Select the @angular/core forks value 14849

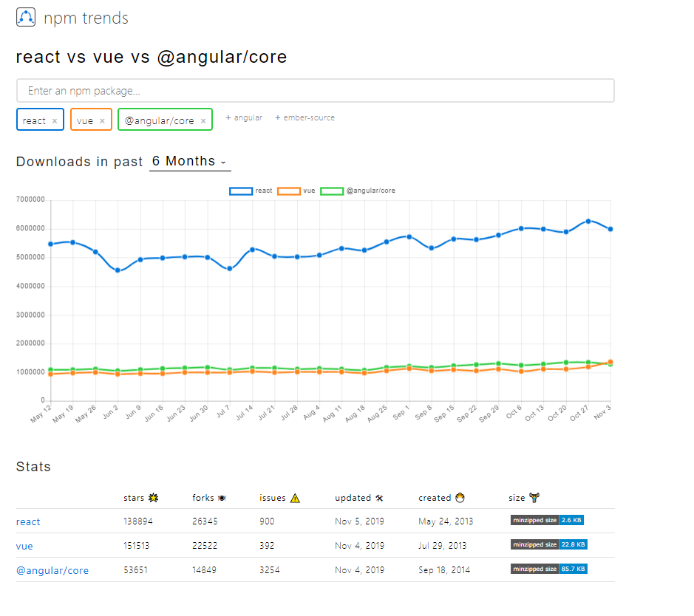(x=205, y=570)
